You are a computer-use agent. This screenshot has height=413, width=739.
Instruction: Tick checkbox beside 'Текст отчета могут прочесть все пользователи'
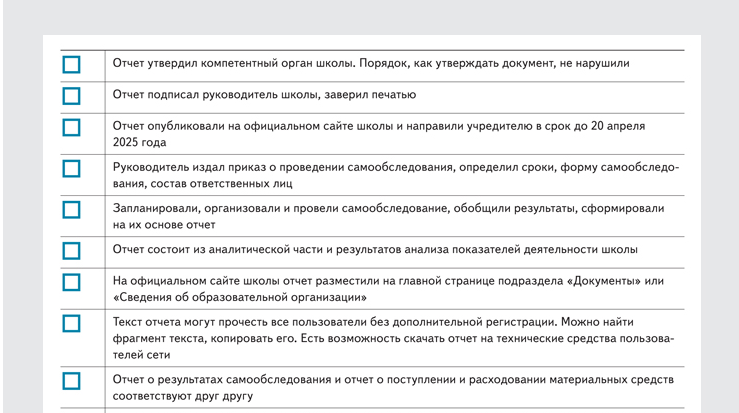point(71,323)
